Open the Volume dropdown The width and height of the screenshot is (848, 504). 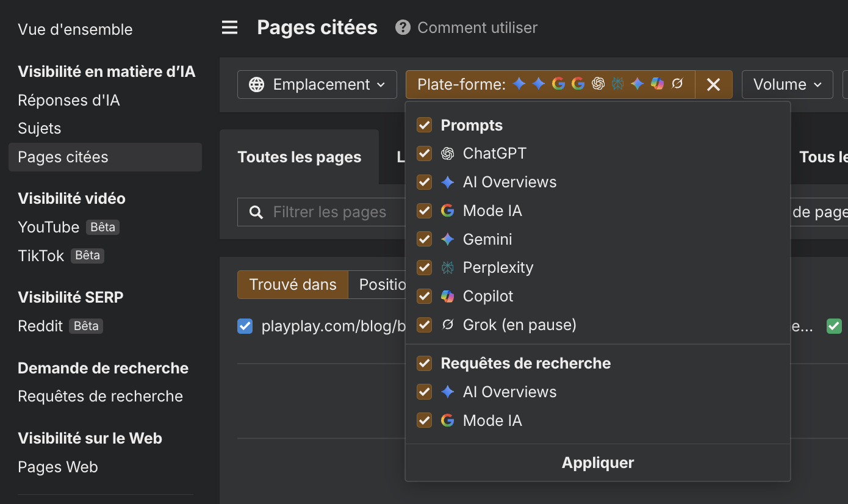pyautogui.click(x=787, y=84)
